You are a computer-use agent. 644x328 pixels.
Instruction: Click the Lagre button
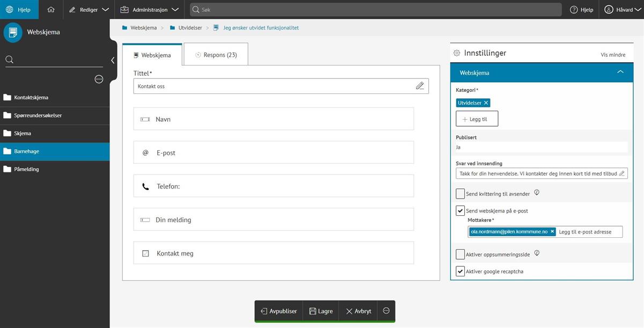321,311
